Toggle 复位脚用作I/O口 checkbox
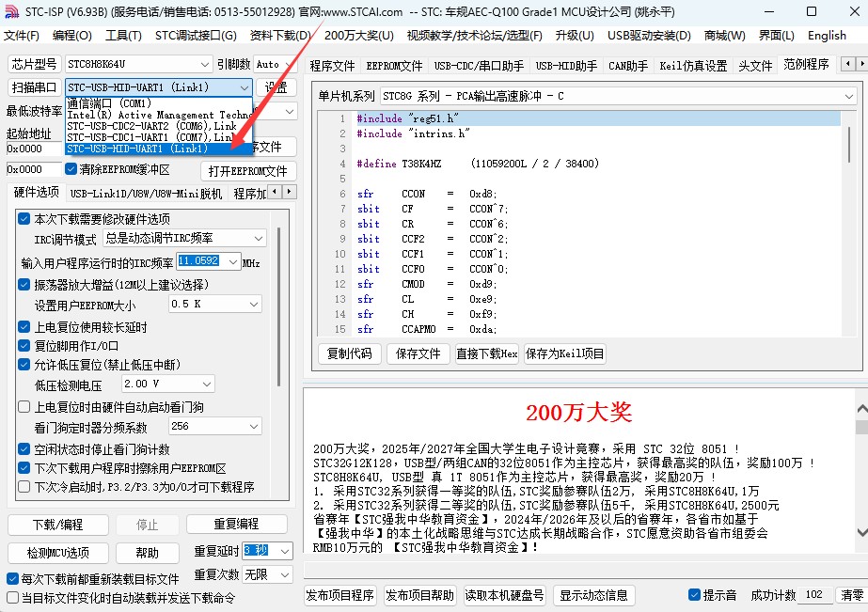Image resolution: width=868 pixels, height=612 pixels. (24, 346)
